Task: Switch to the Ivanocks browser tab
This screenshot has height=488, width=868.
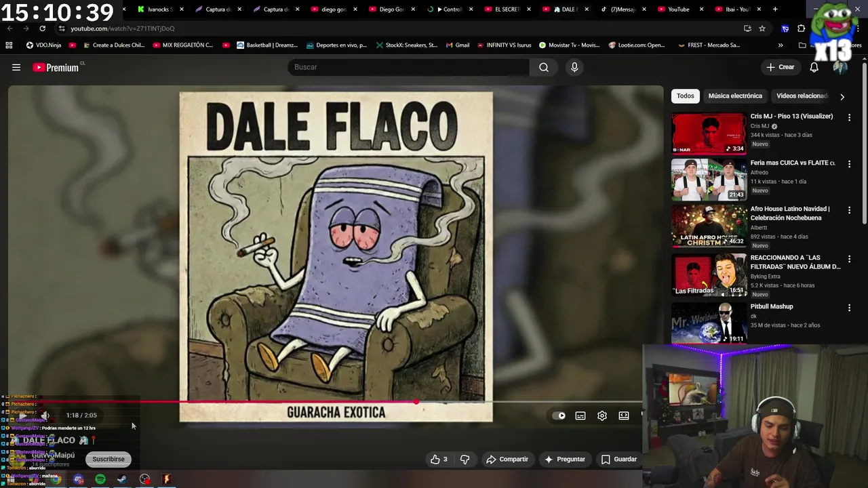Action: (x=160, y=9)
